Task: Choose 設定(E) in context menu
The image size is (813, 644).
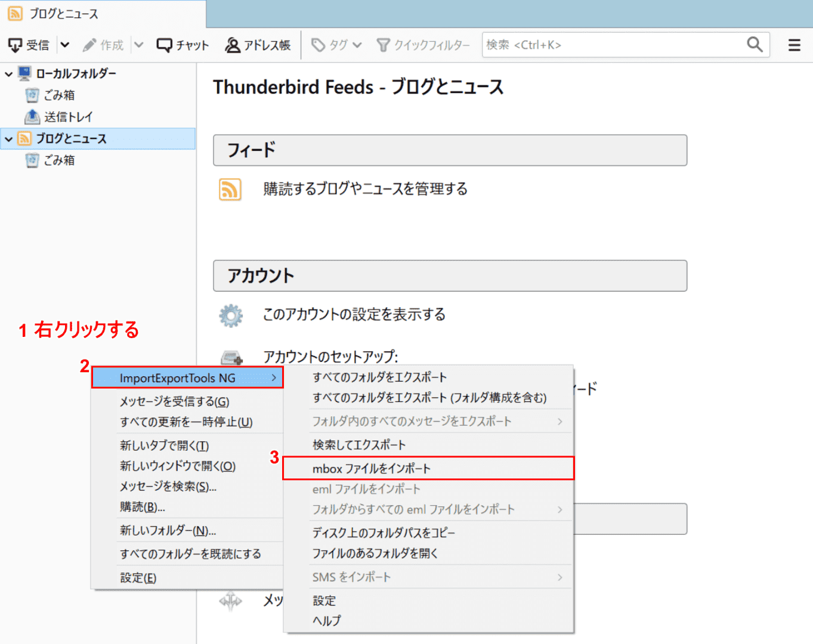Action: pyautogui.click(x=187, y=578)
